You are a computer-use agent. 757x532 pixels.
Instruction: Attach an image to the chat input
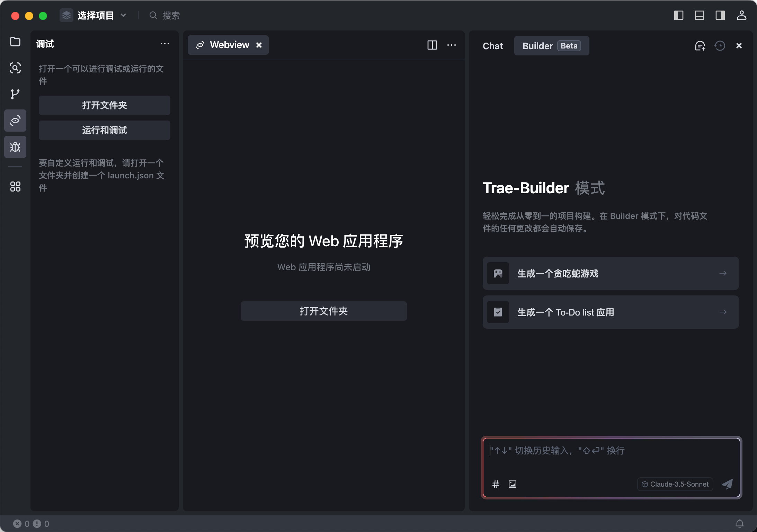[512, 484]
